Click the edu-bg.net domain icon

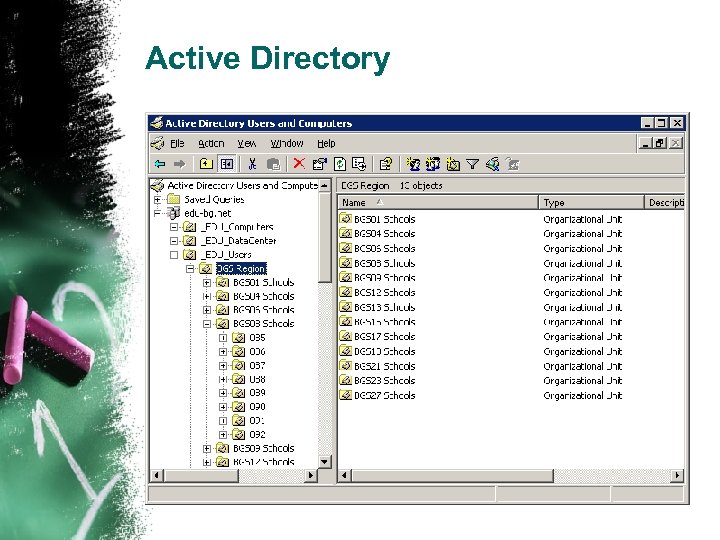(174, 213)
